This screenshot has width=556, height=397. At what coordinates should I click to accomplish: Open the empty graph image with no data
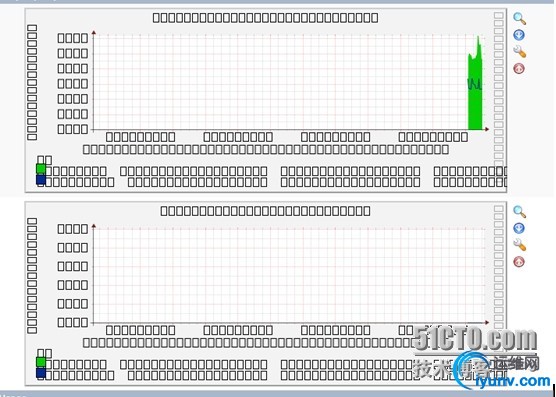[266, 294]
